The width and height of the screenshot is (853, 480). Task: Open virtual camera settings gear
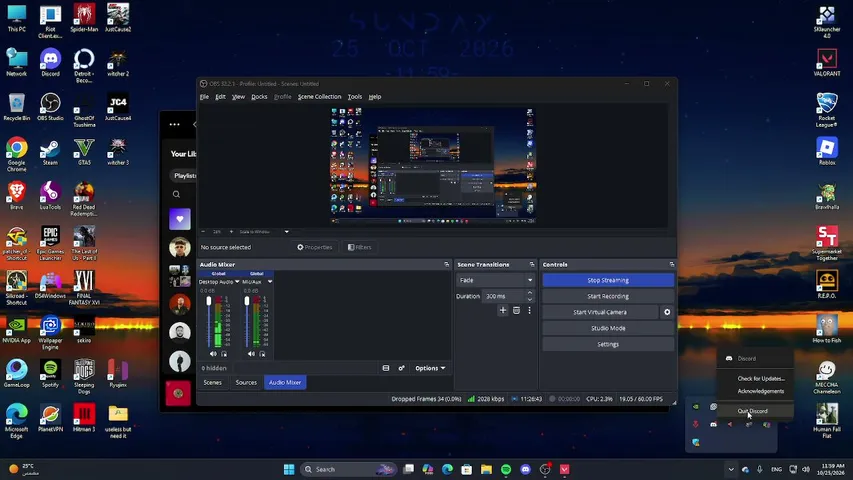pyautogui.click(x=667, y=312)
